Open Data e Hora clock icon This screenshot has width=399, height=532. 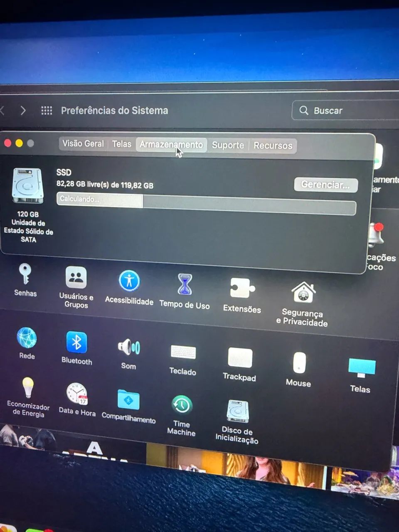(x=77, y=399)
